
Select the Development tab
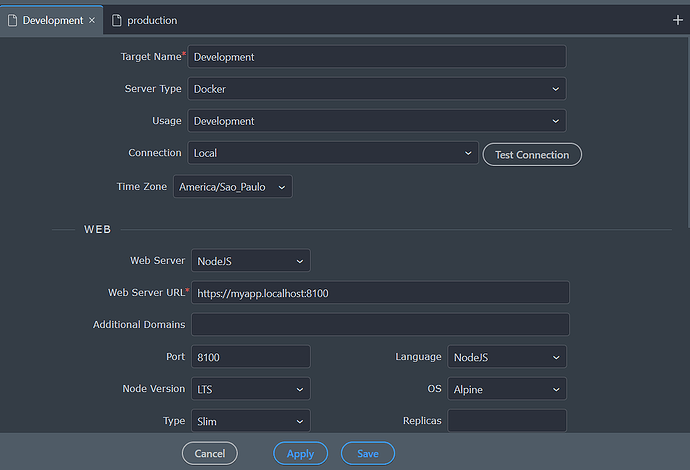(52, 20)
